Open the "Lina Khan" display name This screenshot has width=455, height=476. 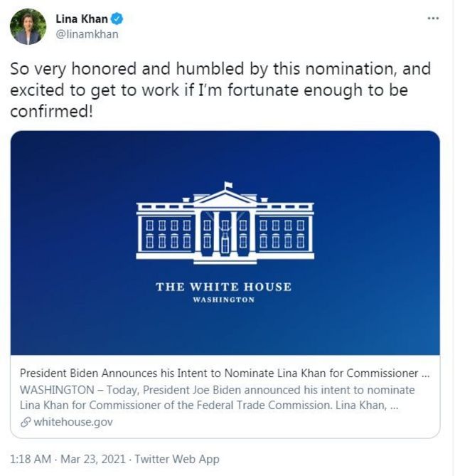click(81, 19)
